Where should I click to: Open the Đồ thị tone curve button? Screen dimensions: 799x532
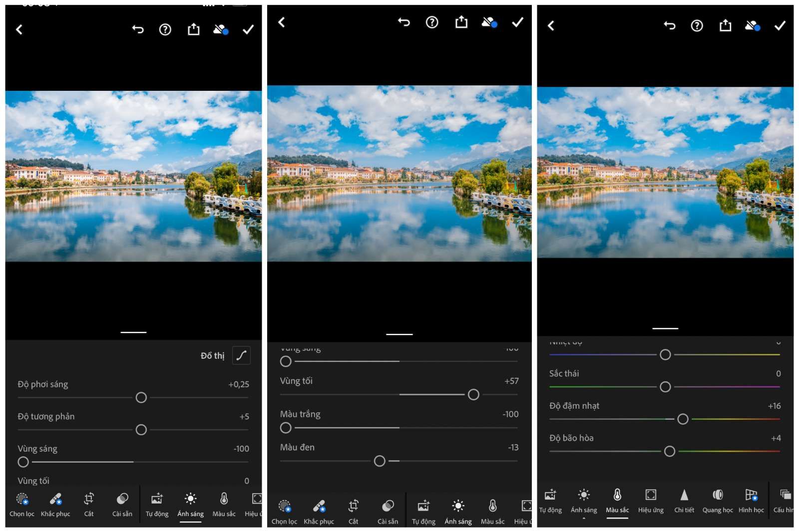click(241, 355)
